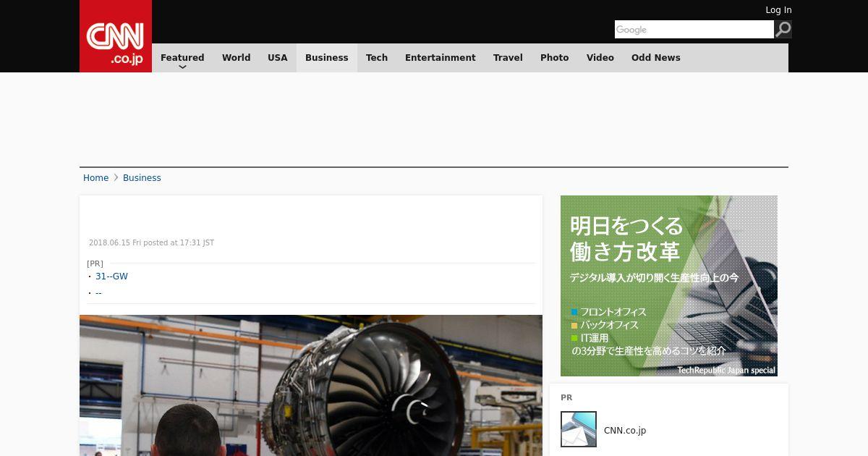868x456 pixels.
Task: Click the [PR] label above the links
Action: (95, 263)
